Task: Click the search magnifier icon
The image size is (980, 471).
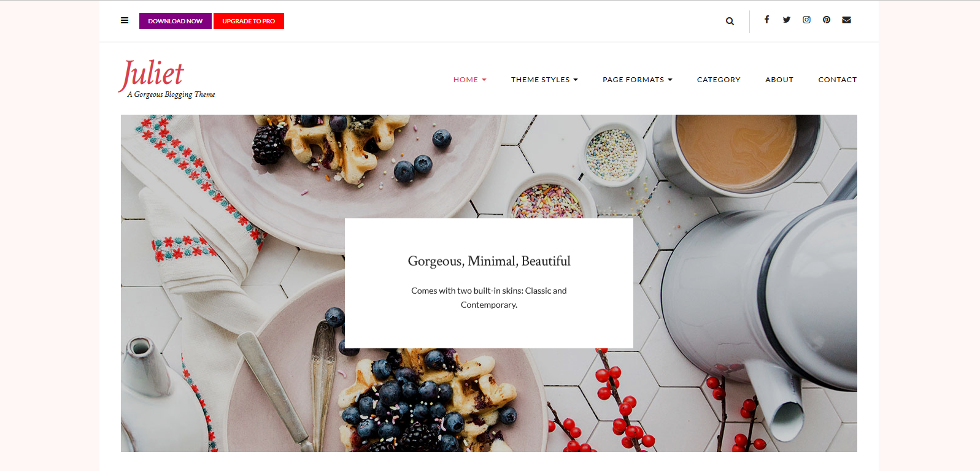Action: point(730,21)
